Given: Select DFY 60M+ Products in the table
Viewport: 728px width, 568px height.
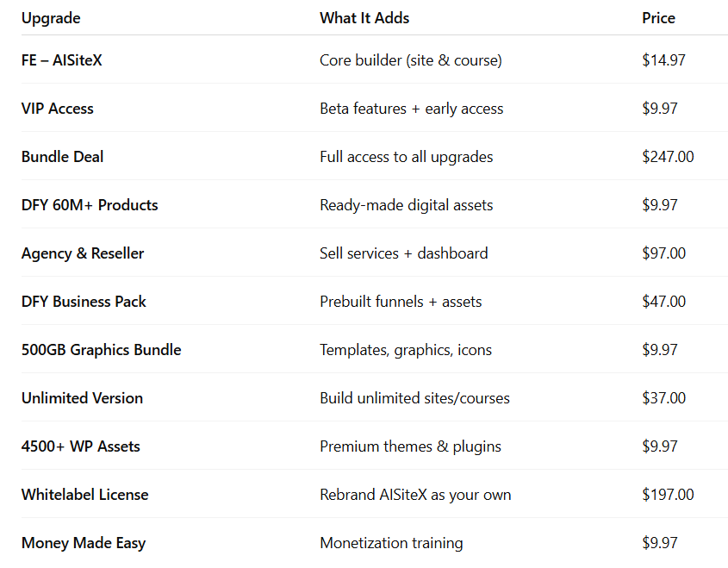Looking at the screenshot, I should 90,205.
